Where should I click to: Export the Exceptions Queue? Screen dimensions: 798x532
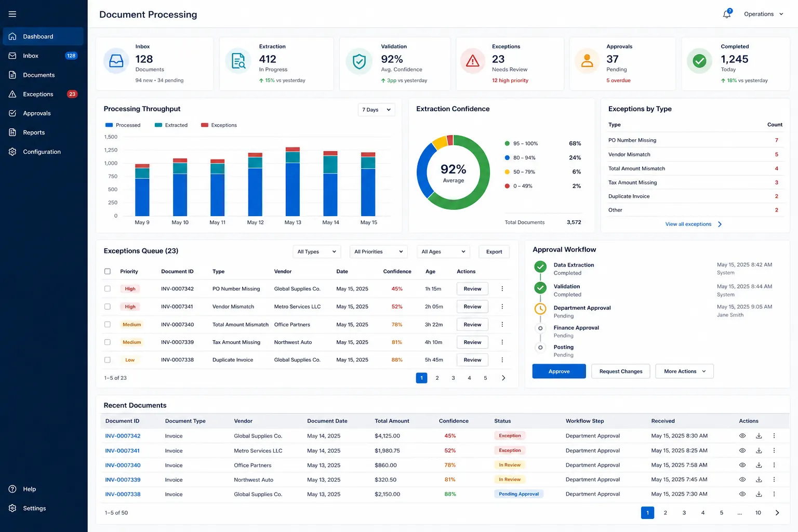[494, 251]
